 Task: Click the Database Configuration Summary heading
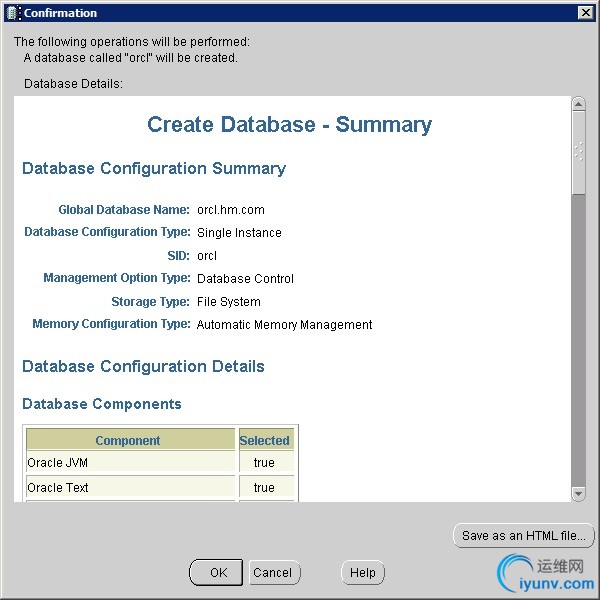point(154,168)
